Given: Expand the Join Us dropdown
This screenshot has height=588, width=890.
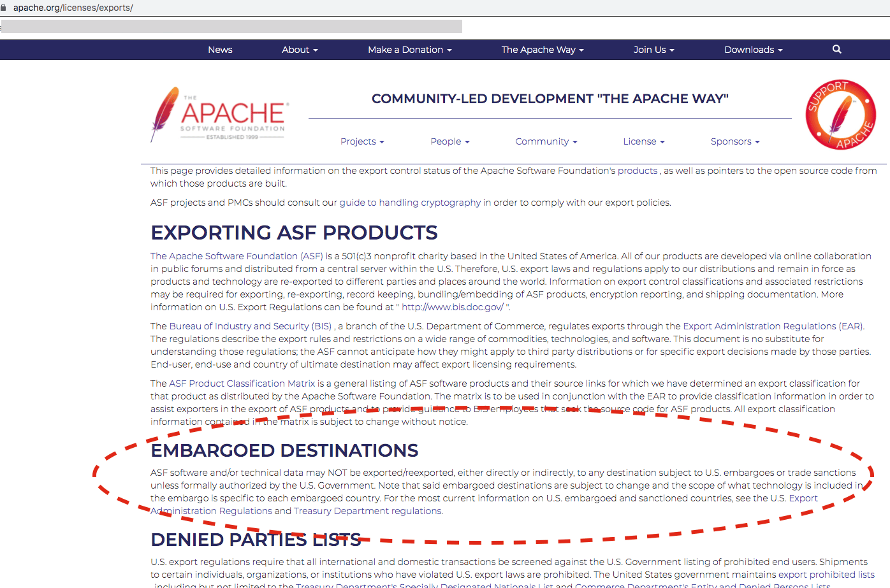Looking at the screenshot, I should tap(653, 50).
